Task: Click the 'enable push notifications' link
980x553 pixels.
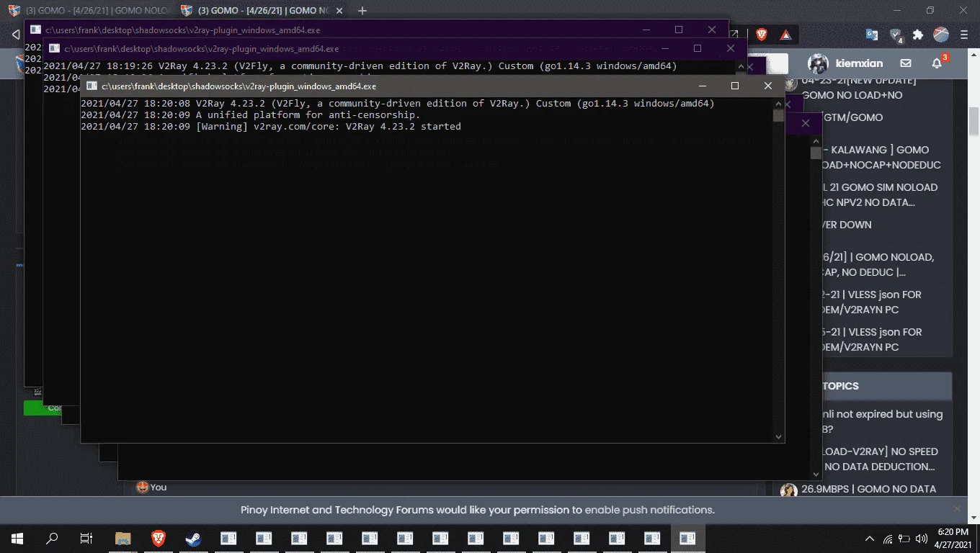Action: click(x=649, y=510)
